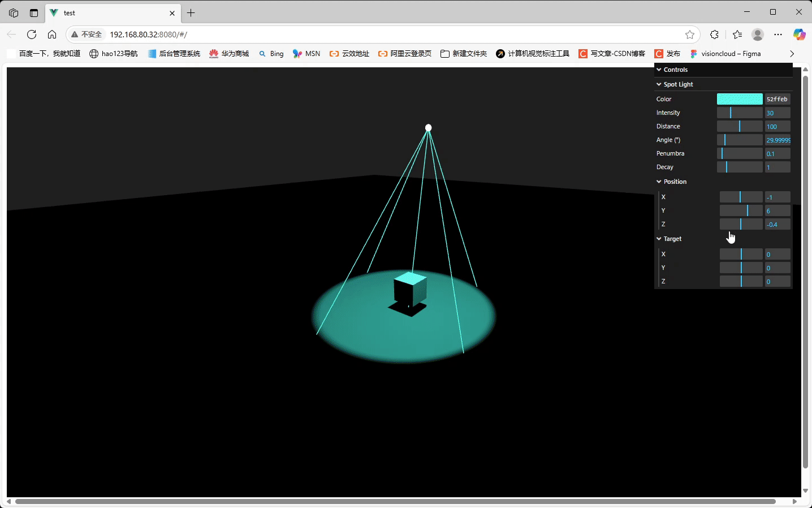Viewport: 812px width, 508px height.
Task: Open the 华为商城 bookmark
Action: 229,54
